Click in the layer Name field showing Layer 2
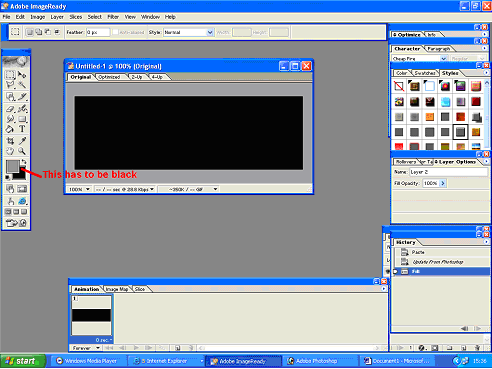The width and height of the screenshot is (492, 369). [448, 172]
